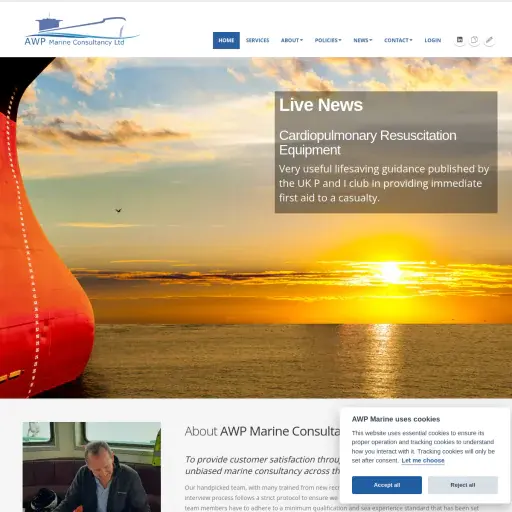
Task: Open the Cardiopulmonary Resuscitation Equipment news headline
Action: (368, 143)
